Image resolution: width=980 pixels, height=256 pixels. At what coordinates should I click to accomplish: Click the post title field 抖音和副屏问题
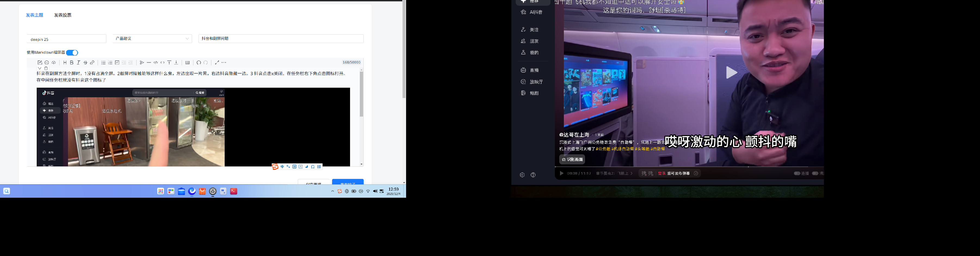[281, 38]
